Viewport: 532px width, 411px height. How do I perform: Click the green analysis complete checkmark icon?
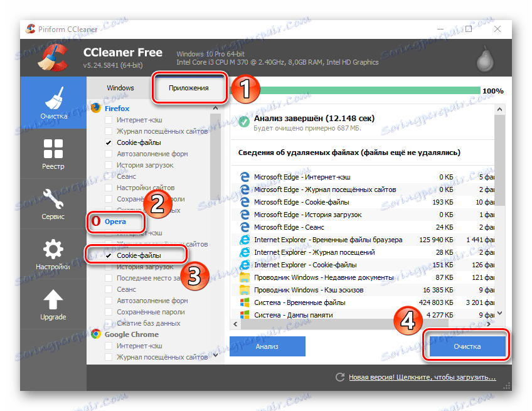click(244, 122)
